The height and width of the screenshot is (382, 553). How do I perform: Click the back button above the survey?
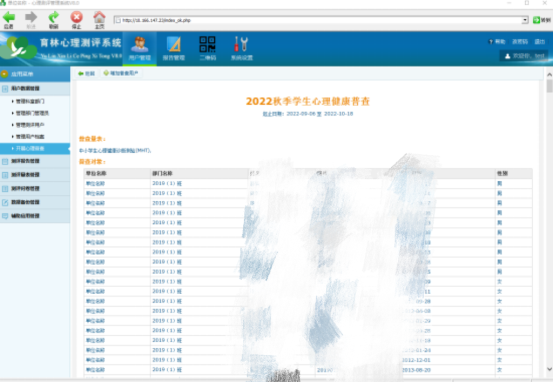click(x=86, y=73)
